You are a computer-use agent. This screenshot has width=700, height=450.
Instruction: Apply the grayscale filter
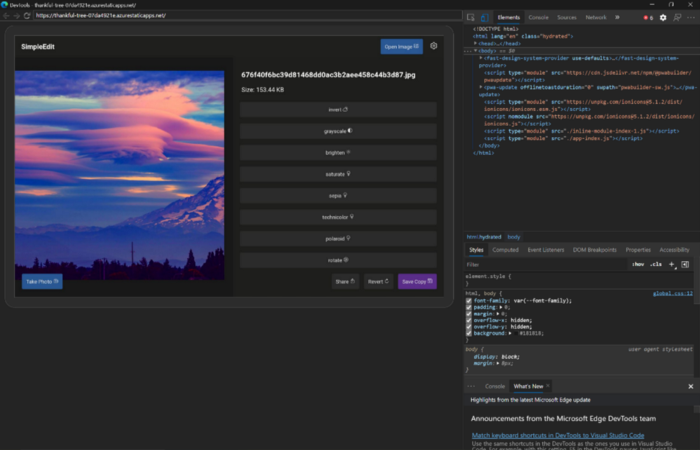coord(338,130)
